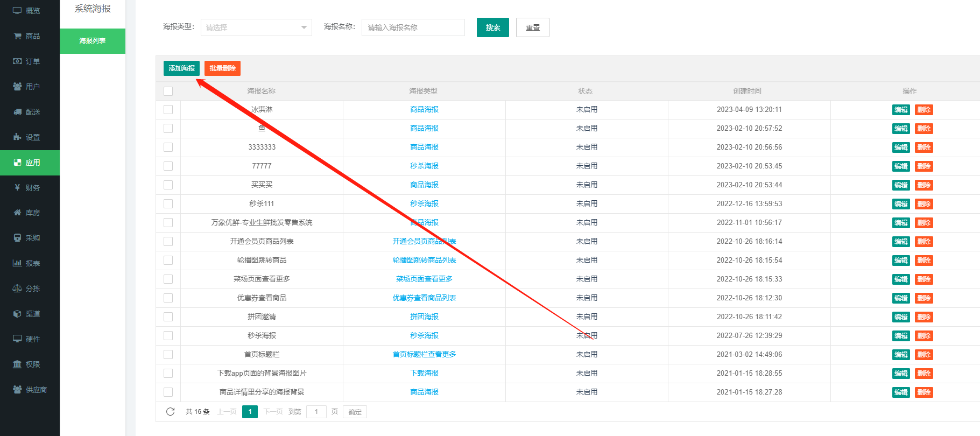Open the 海报列表 submenu tab
The width and height of the screenshot is (980, 436).
click(93, 41)
